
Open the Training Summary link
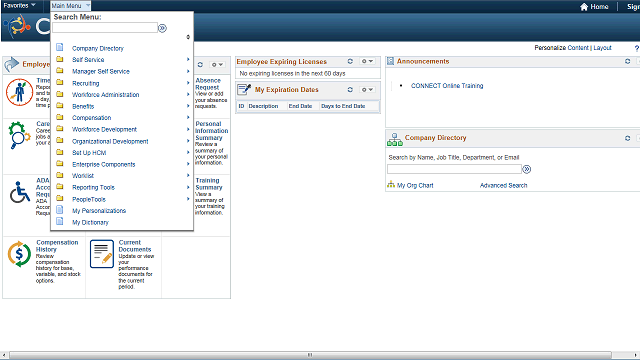tap(209, 184)
